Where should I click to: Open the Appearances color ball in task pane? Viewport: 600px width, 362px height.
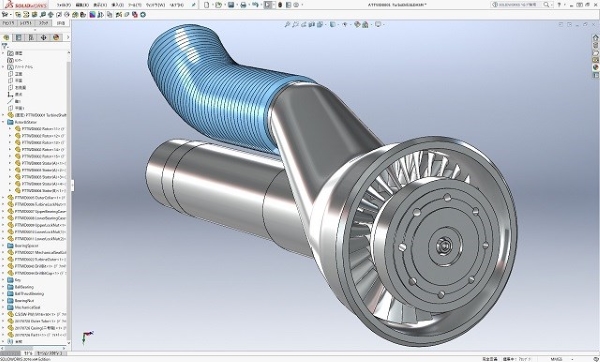(595, 68)
